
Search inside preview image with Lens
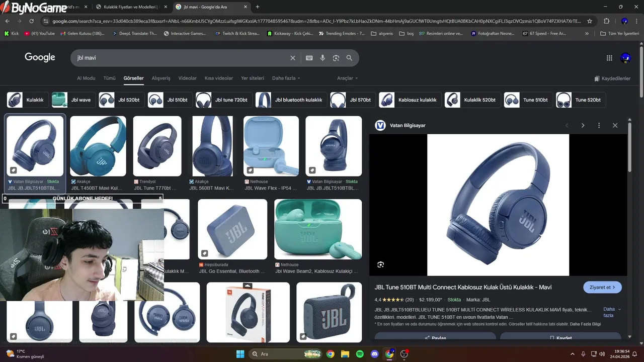[380, 264]
